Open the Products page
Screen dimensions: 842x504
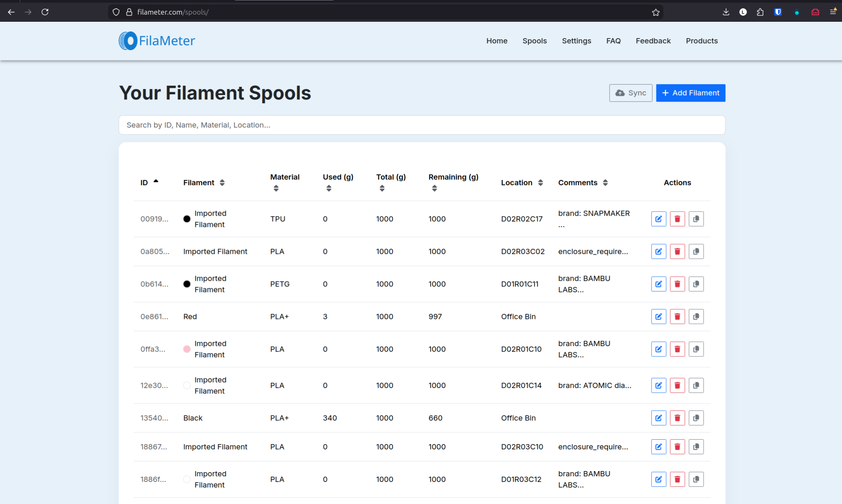[x=702, y=41]
